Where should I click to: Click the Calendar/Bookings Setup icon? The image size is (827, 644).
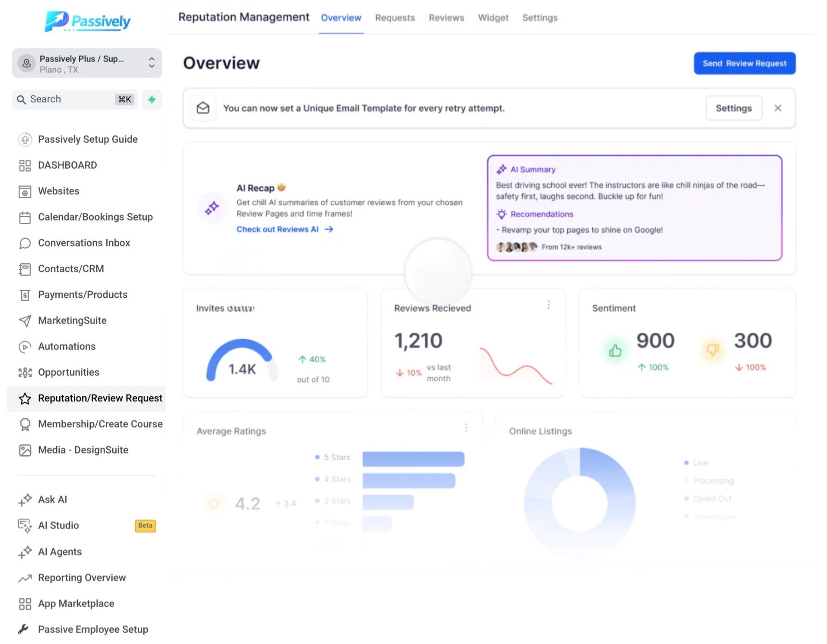click(25, 217)
